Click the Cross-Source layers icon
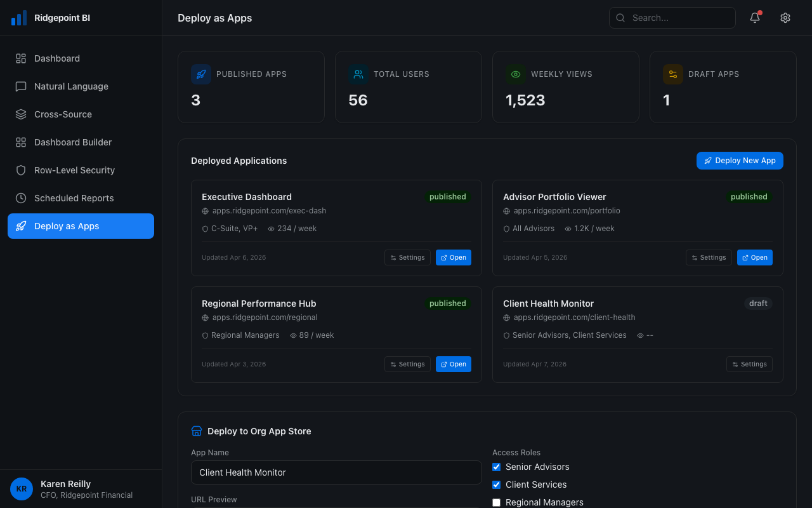Screen dimensions: 812x508 20,114
